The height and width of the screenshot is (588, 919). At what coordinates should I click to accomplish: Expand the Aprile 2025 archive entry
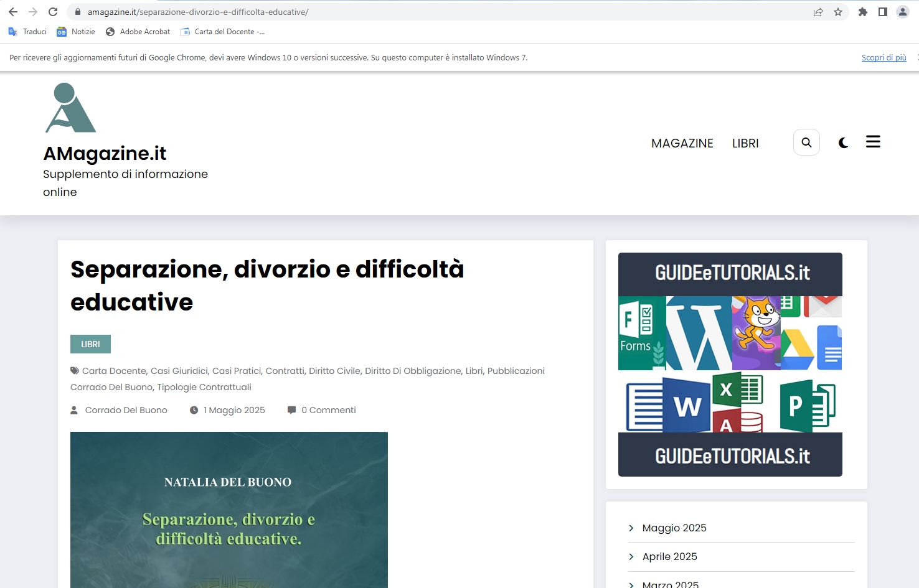(x=669, y=556)
